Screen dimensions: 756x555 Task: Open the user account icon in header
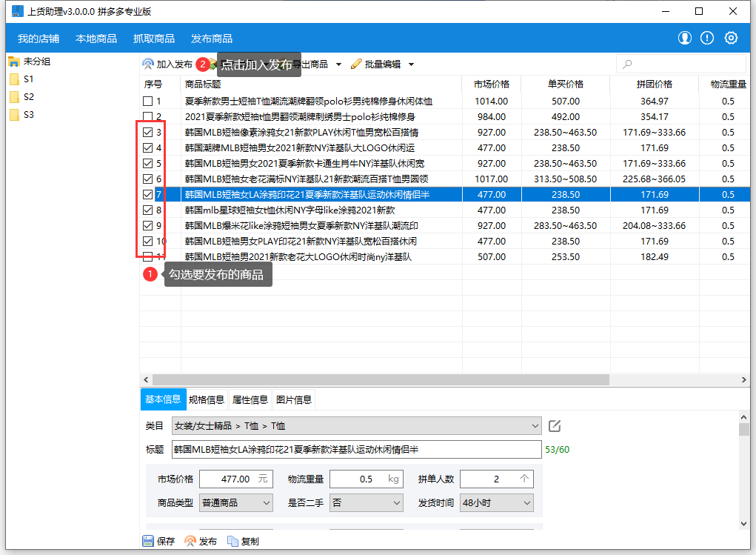pyautogui.click(x=685, y=38)
